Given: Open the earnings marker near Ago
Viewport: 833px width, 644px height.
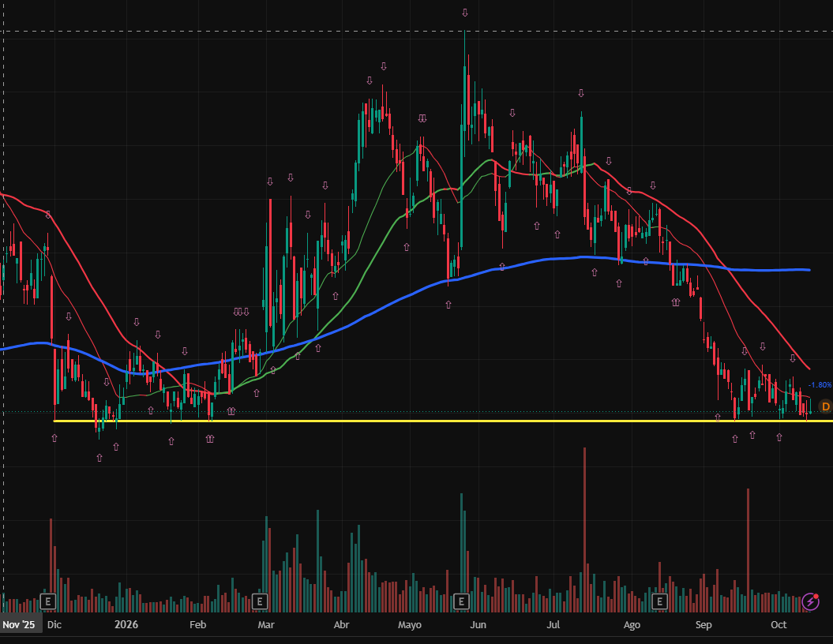Looking at the screenshot, I should pyautogui.click(x=660, y=601).
